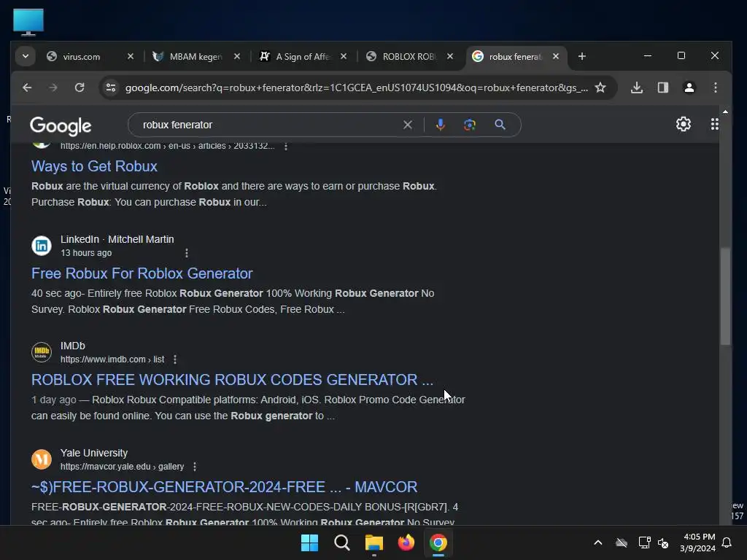
Task: Clear the search query text
Action: (x=407, y=125)
